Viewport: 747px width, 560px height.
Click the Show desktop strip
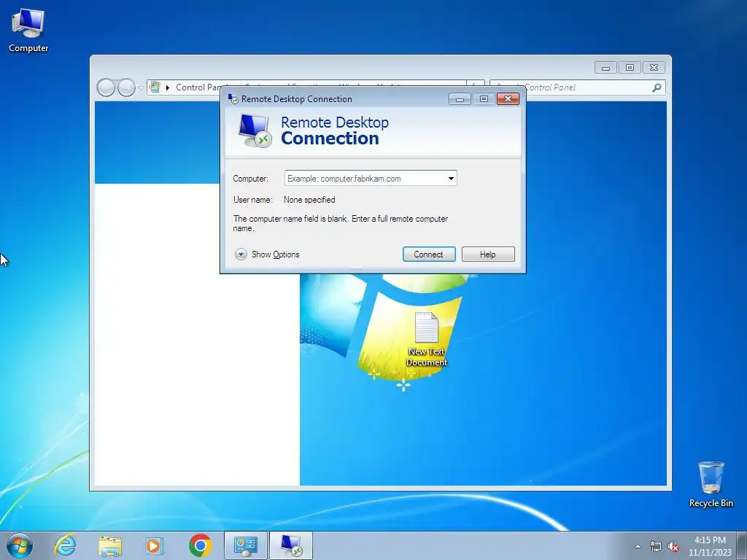pyautogui.click(x=742, y=545)
